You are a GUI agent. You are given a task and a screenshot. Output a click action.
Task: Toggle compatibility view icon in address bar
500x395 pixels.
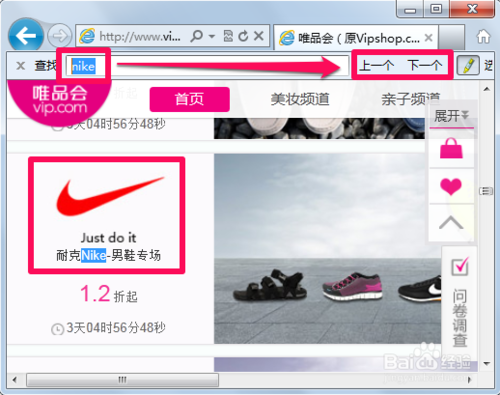tap(228, 36)
